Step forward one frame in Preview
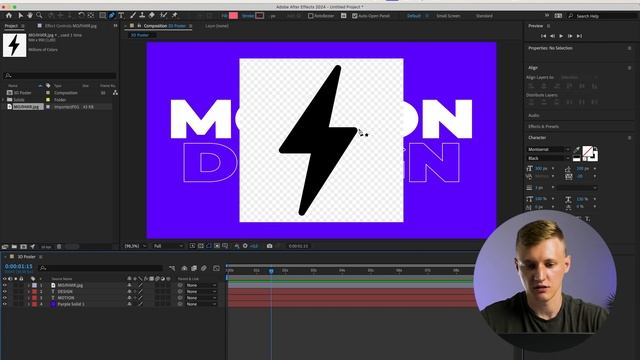This screenshot has width=640, height=360. tap(570, 36)
